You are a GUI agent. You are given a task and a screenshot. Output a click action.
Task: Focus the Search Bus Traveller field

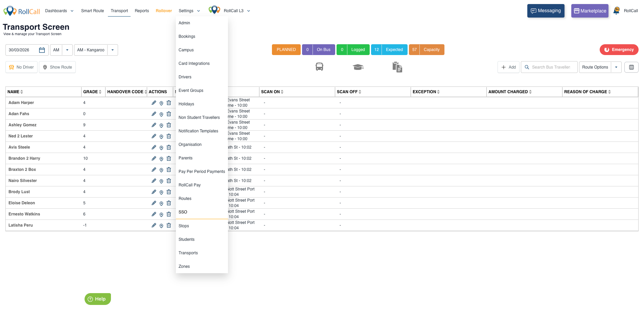coord(549,67)
